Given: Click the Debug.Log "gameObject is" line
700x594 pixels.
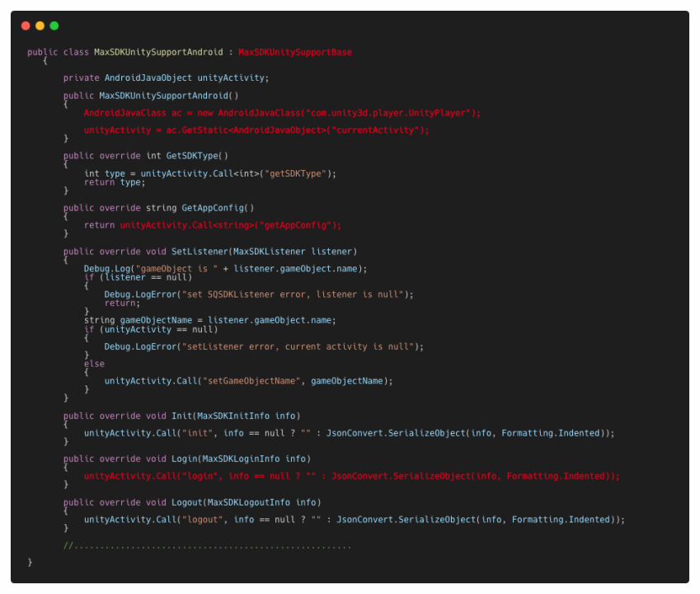Looking at the screenshot, I should point(225,268).
